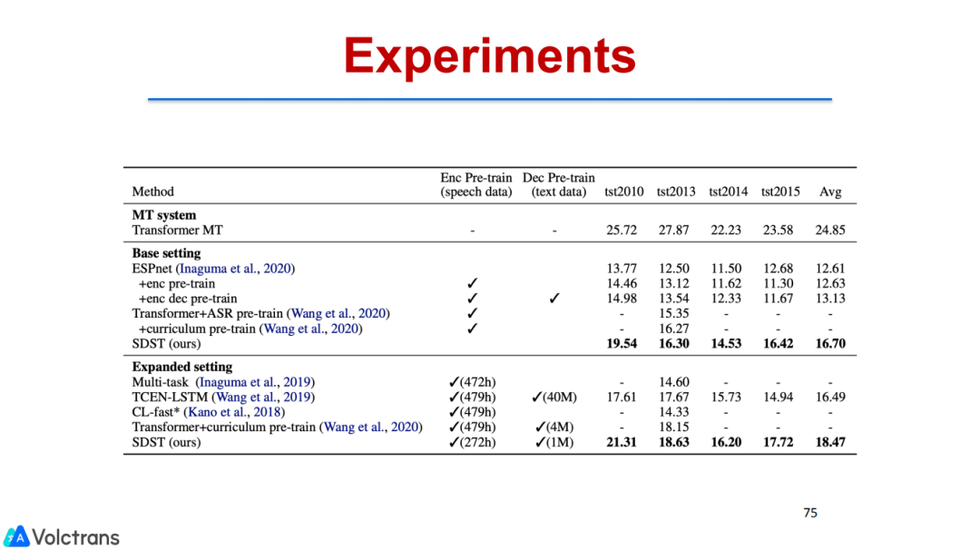
Task: Click the bold 16.70 SDST average
Action: [x=830, y=343]
